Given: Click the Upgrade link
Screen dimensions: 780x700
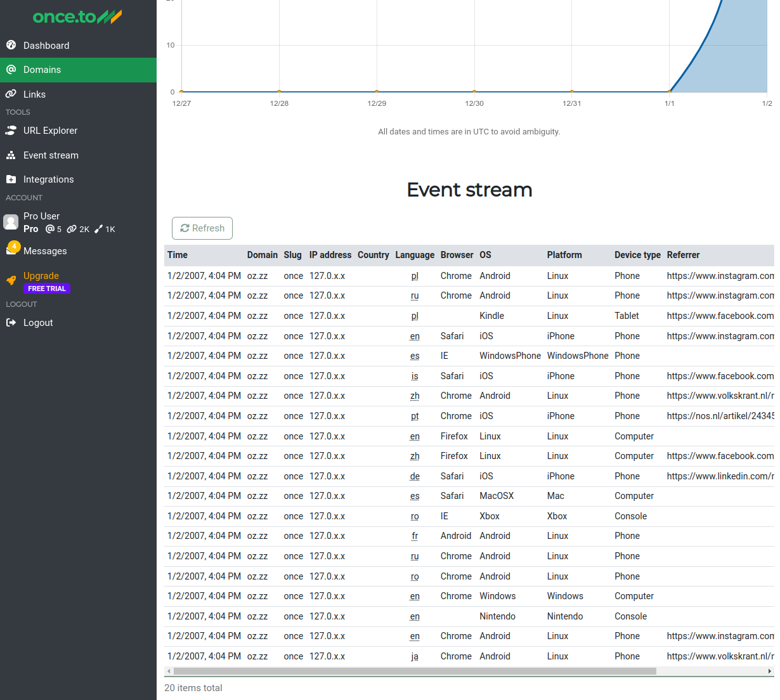Looking at the screenshot, I should tap(41, 276).
